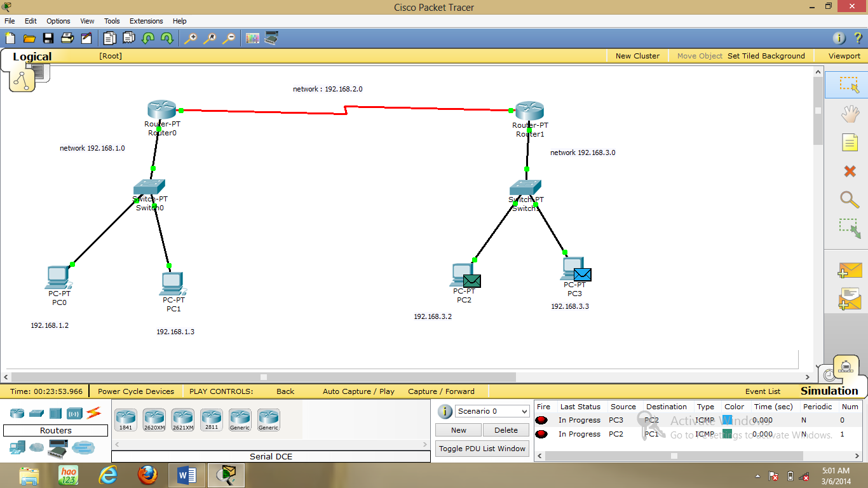This screenshot has width=868, height=488.
Task: Pick the Move Layout hand tool
Action: [x=850, y=114]
